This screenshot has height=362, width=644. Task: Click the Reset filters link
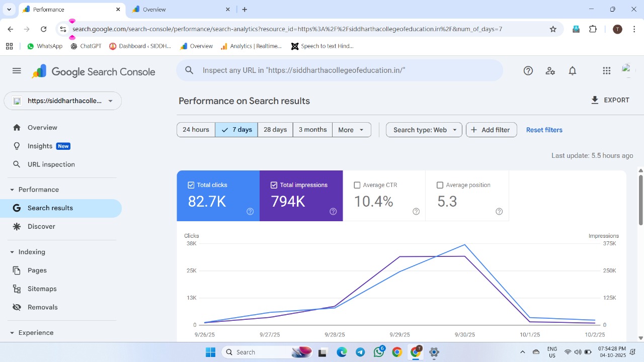(x=544, y=130)
